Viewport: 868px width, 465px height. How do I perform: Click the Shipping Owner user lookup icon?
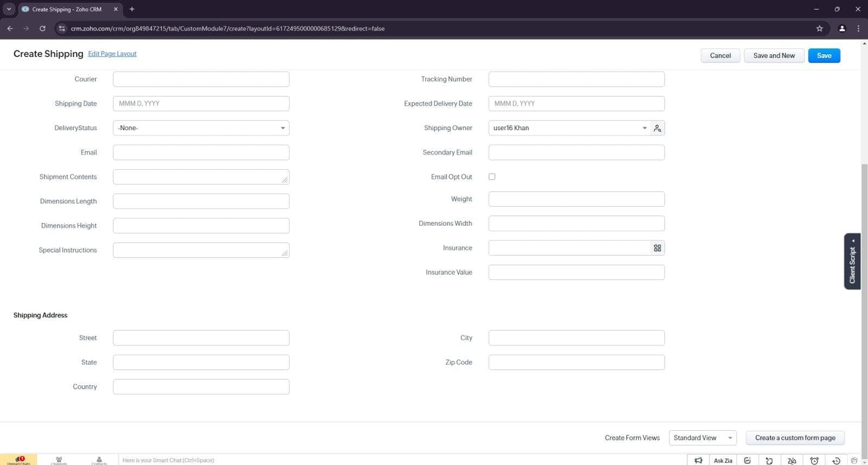click(657, 128)
